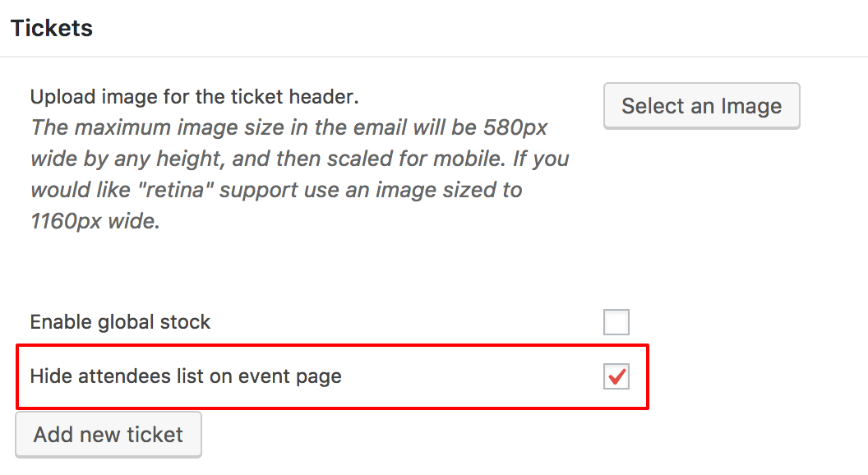Select the red-outlined settings row
Image resolution: width=868 pixels, height=475 pixels.
(x=329, y=376)
